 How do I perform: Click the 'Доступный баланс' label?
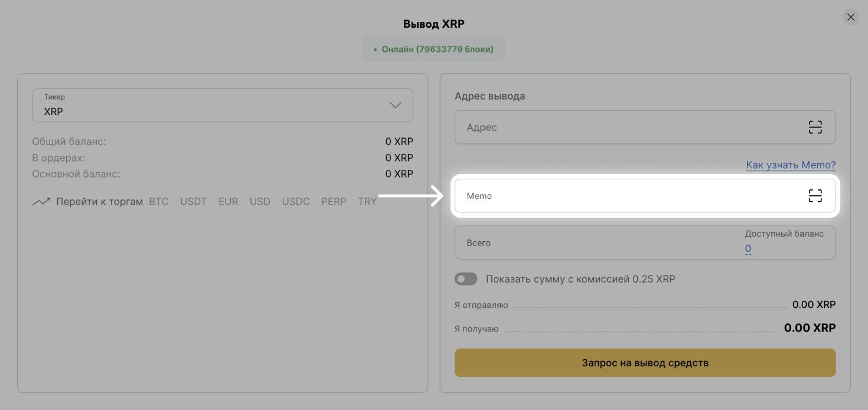pyautogui.click(x=784, y=234)
